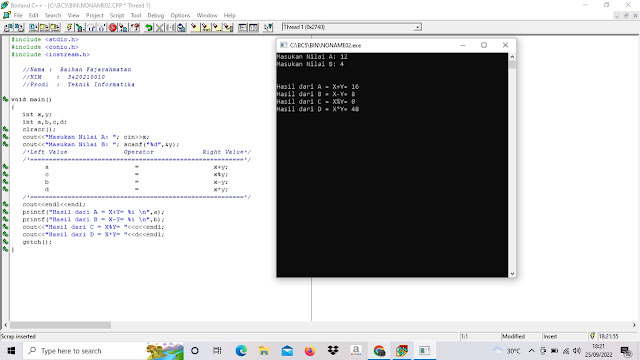The width and height of the screenshot is (640, 360).
Task: Click the green undo arrow toolbar icon
Action: point(149,27)
